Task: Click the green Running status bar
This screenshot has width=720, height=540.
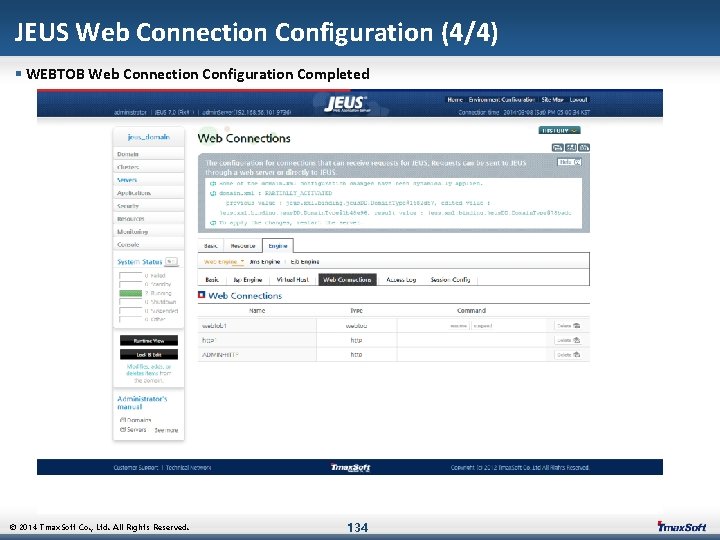Action: [x=130, y=293]
